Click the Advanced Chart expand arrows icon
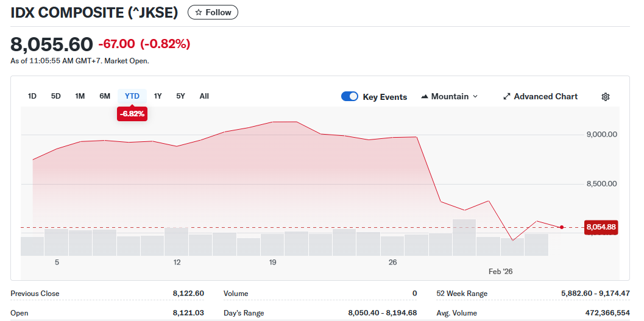 tap(506, 97)
